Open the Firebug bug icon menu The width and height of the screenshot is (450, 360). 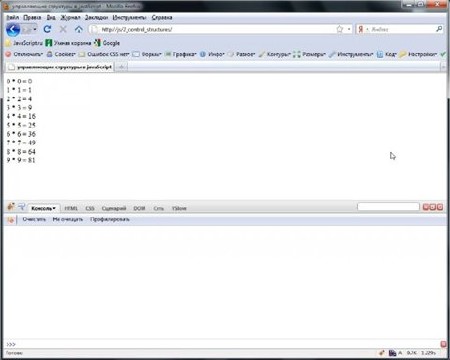coord(11,207)
